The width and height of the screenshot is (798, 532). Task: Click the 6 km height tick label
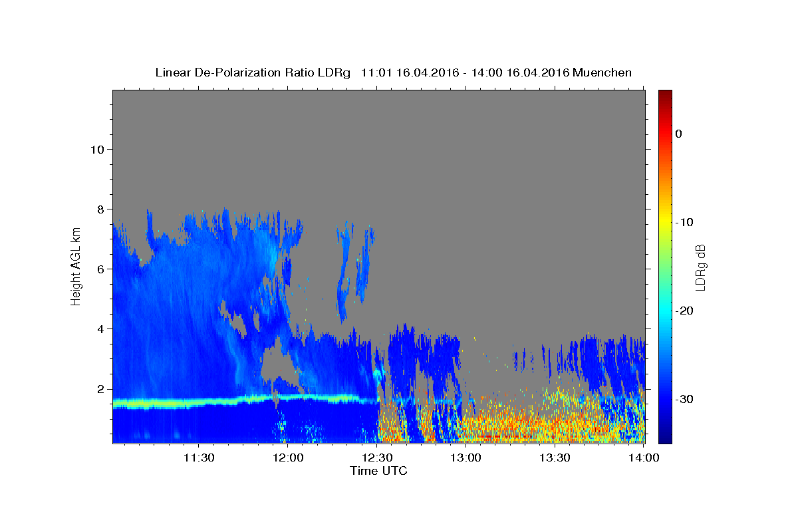pyautogui.click(x=100, y=269)
